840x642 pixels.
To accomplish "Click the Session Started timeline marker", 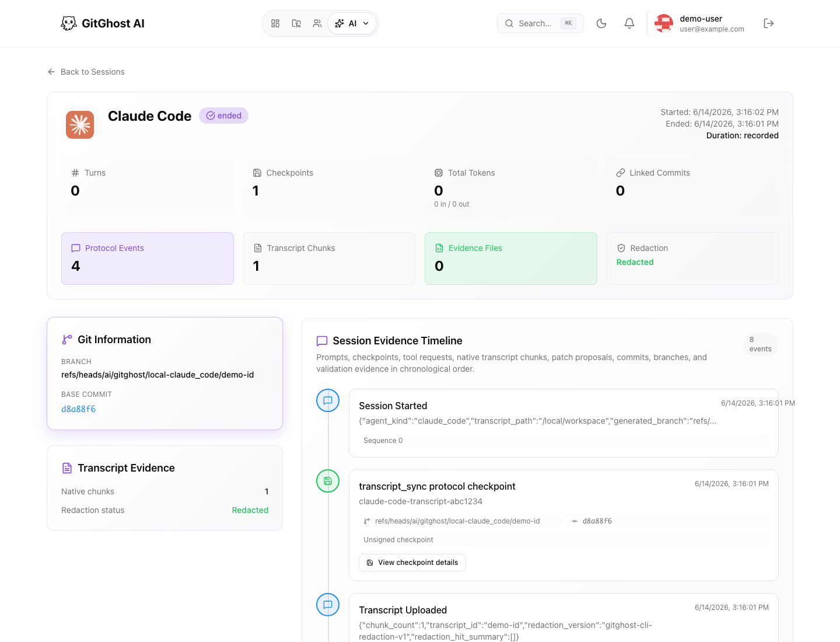I will [x=328, y=400].
